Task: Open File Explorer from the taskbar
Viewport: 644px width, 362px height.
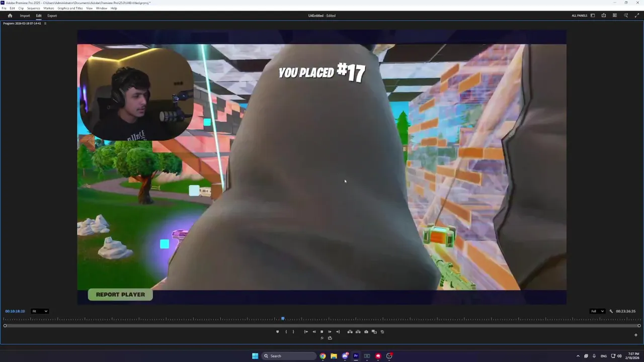Action: click(334, 356)
